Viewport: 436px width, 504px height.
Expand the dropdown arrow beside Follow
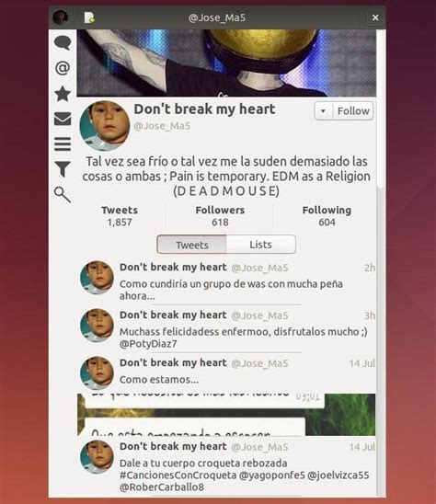(323, 111)
